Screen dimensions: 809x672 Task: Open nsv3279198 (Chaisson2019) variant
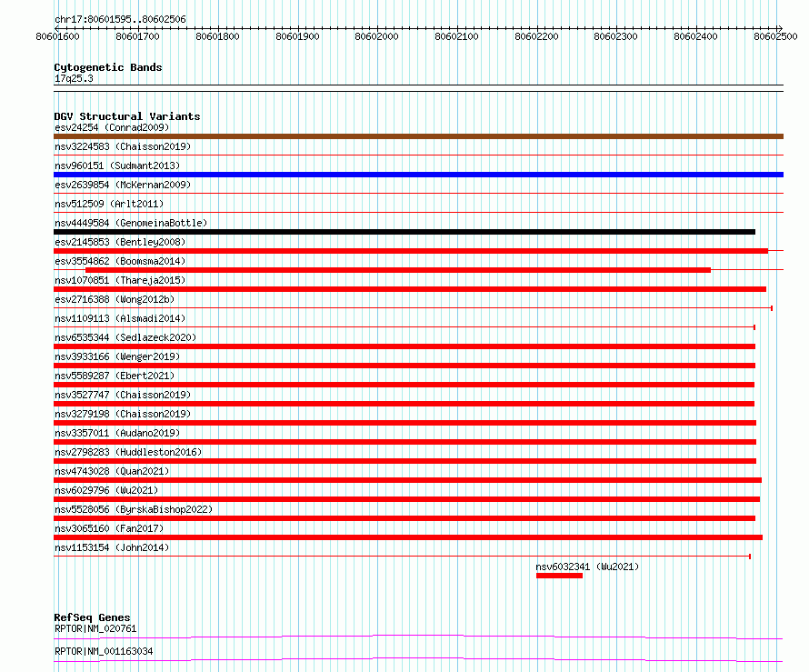point(123,414)
